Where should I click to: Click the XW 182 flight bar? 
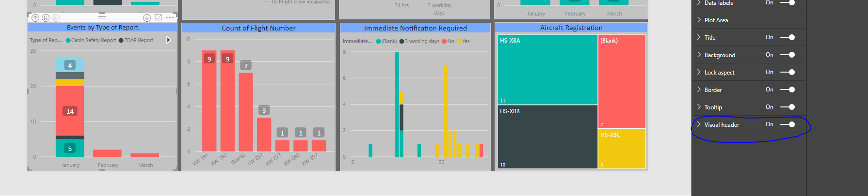(227, 101)
